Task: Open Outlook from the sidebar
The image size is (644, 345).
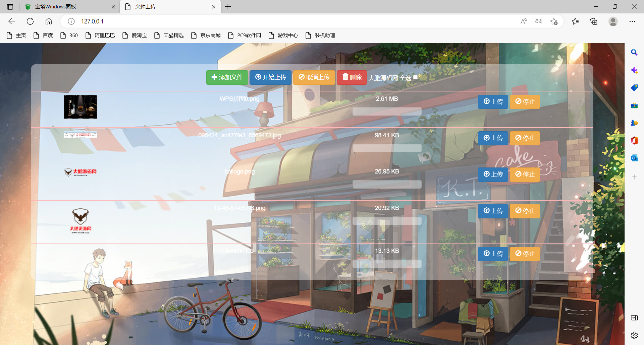Action: click(x=634, y=158)
